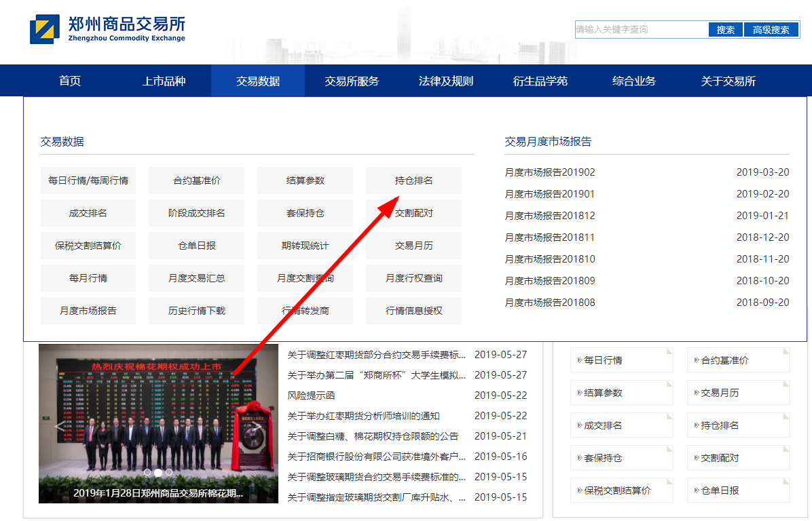Screen dimensions: 812x521
Task: Open report link 月度市场报告201902
Action: [550, 172]
